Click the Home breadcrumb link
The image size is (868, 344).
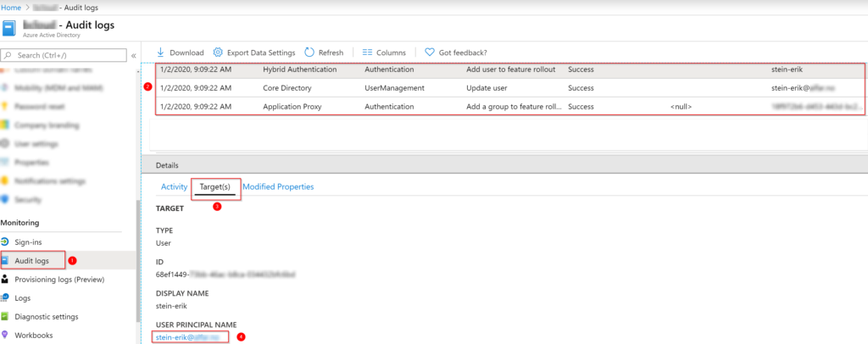(10, 6)
